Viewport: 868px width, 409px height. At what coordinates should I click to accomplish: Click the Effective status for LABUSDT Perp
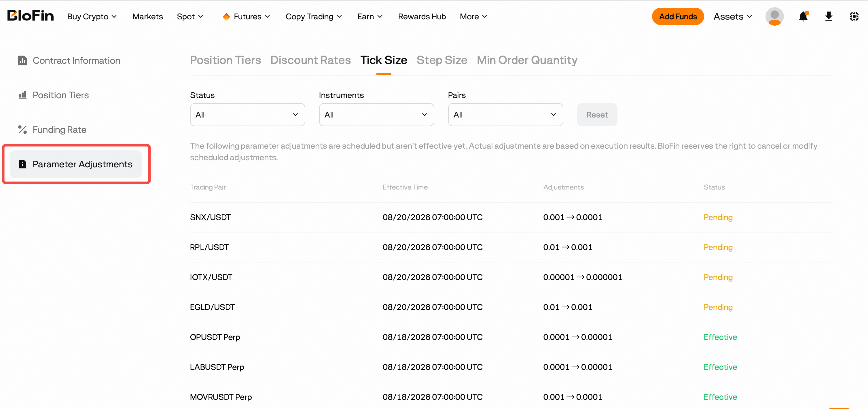click(720, 367)
